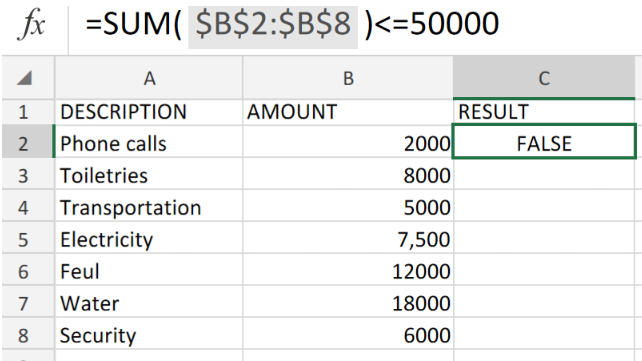Select the Phone calls cell
This screenshot has height=361, width=642.
[149, 142]
